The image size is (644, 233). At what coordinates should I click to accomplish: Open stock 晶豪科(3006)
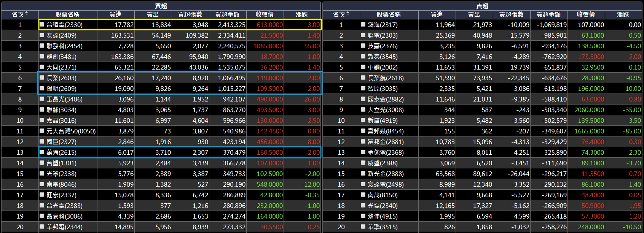[x=65, y=216]
